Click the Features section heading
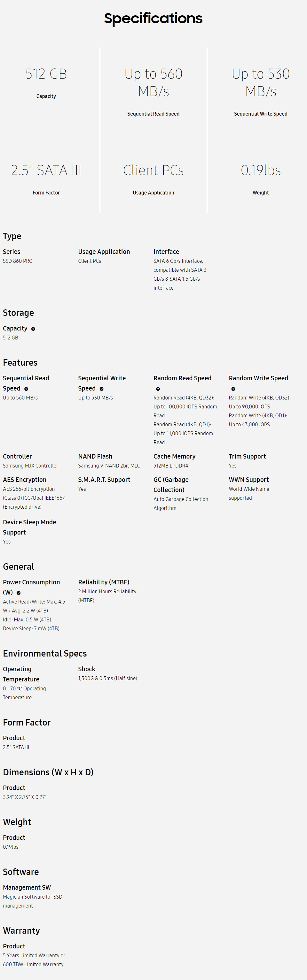This screenshot has width=307, height=980. click(20, 362)
